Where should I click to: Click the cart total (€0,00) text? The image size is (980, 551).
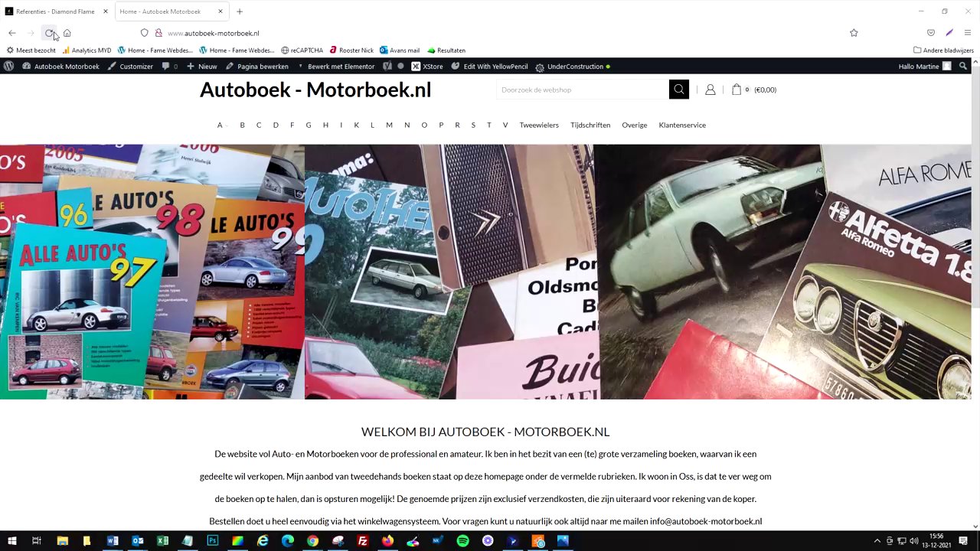click(x=766, y=90)
